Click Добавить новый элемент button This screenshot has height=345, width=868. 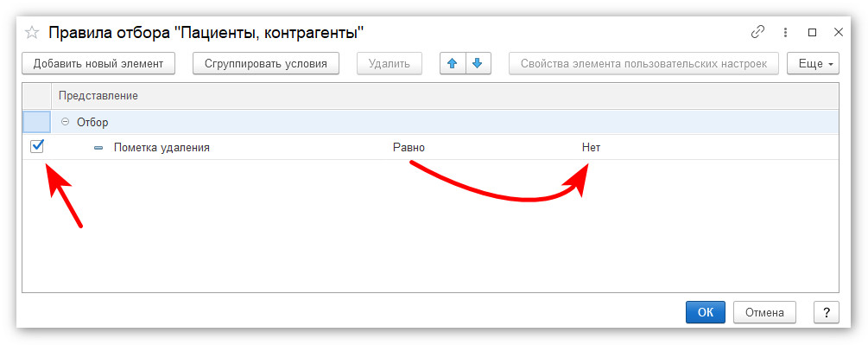(98, 63)
